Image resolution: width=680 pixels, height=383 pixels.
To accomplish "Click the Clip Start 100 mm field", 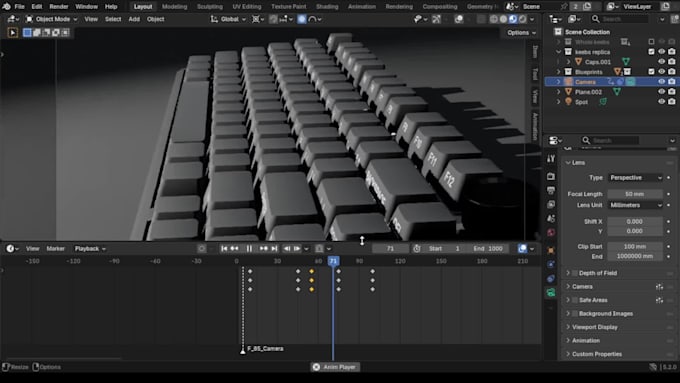I will pyautogui.click(x=635, y=246).
